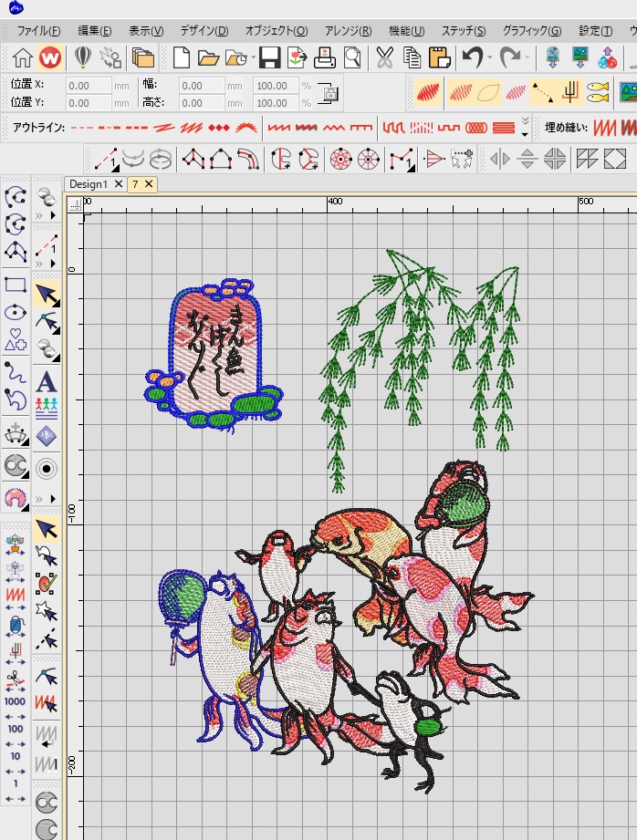The image size is (637, 840).
Task: Toggle red stitch display icon
Action: 428,92
